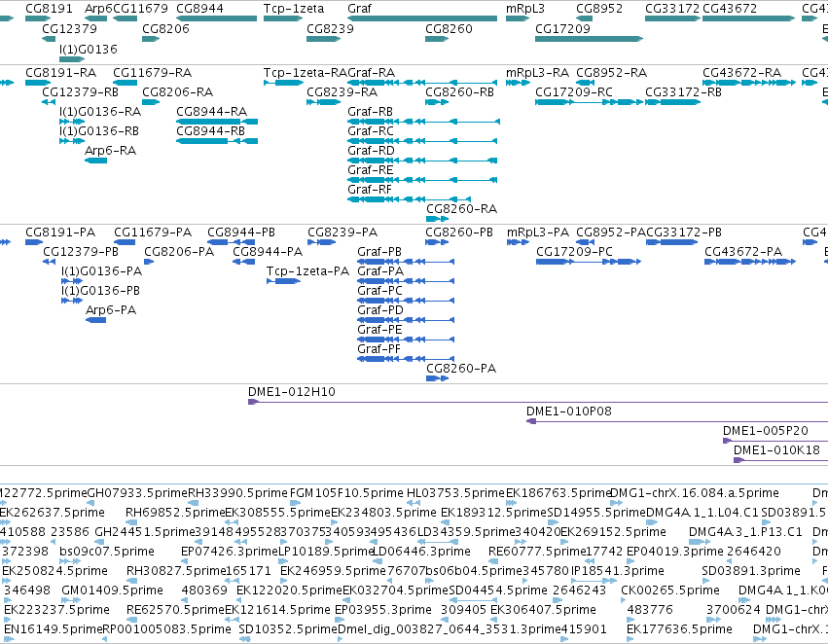Click the CG8206-RA label
The image size is (828, 644).
tap(177, 92)
